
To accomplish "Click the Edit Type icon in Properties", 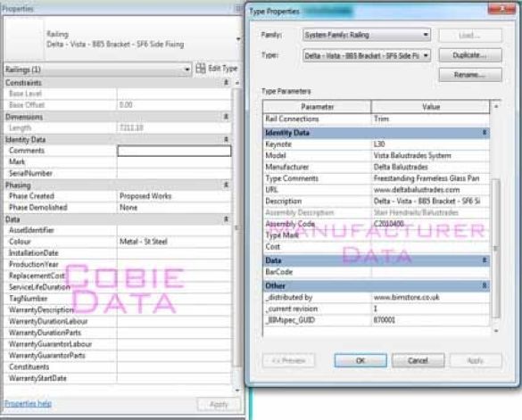I will (201, 69).
